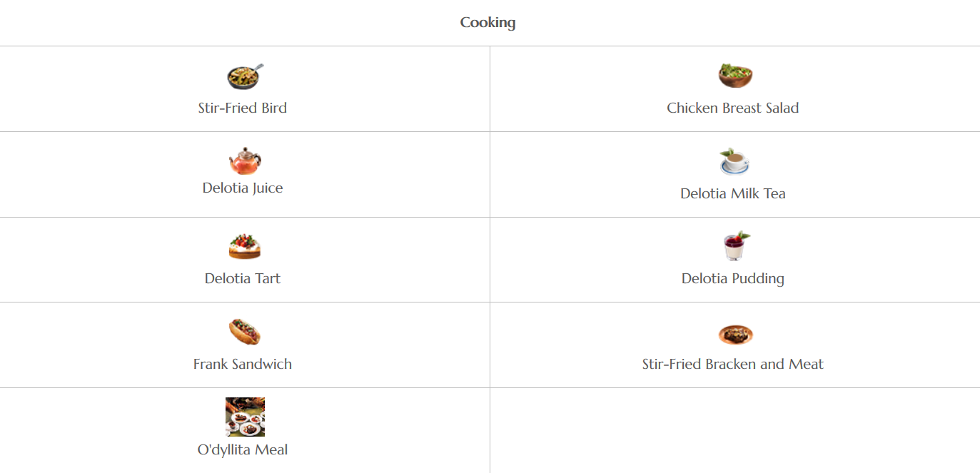Open the Stir-Fried Bracken and Meat text link

pos(732,365)
